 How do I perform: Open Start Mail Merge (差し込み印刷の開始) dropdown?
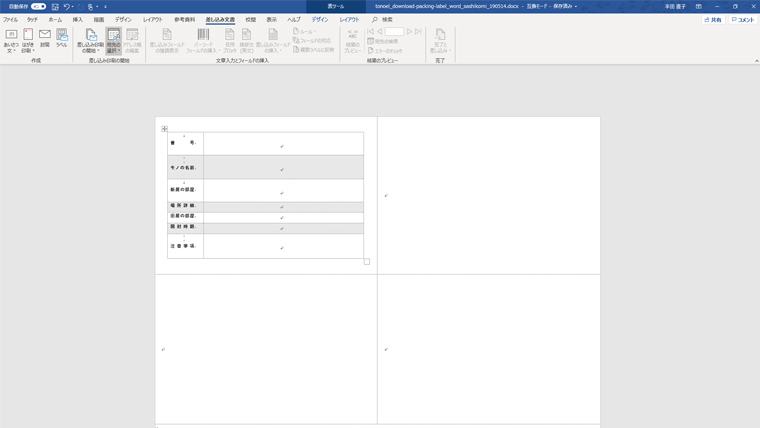[90, 40]
